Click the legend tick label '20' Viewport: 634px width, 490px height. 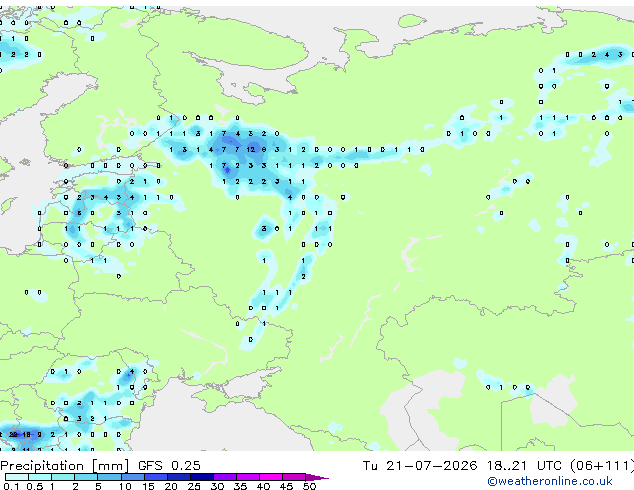(171, 486)
